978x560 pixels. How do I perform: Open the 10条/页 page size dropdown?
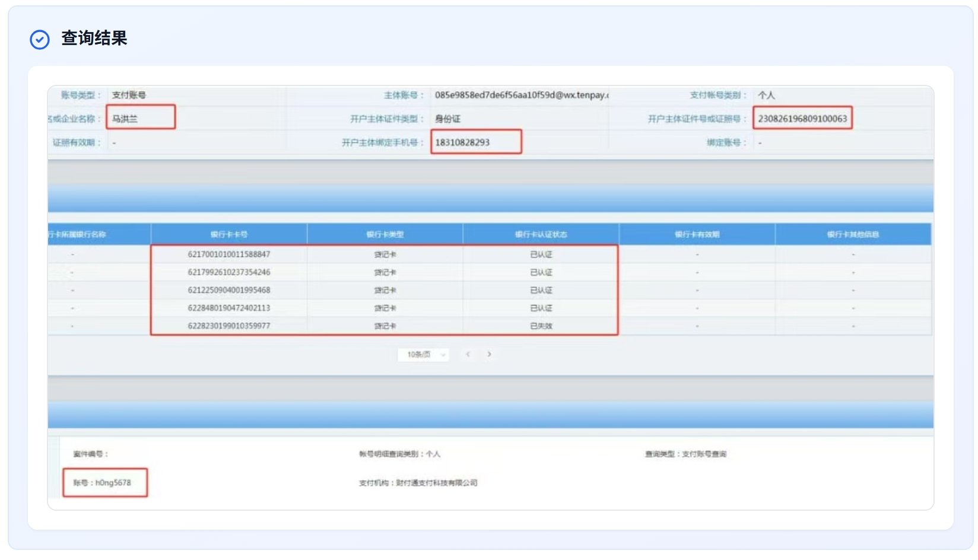pyautogui.click(x=423, y=355)
